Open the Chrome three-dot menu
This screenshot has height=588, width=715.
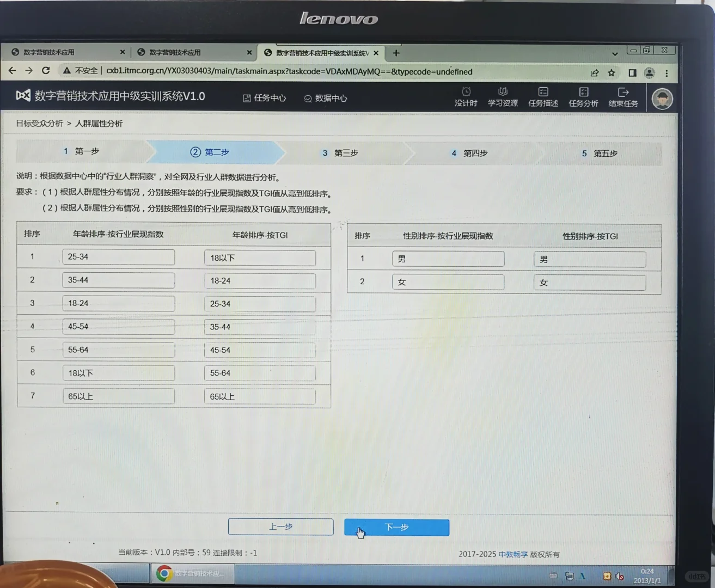click(667, 73)
